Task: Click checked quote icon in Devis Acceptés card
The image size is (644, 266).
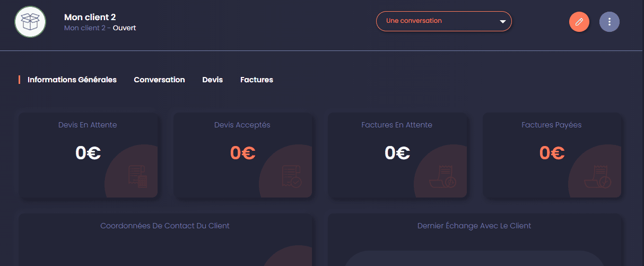Action: (x=292, y=177)
